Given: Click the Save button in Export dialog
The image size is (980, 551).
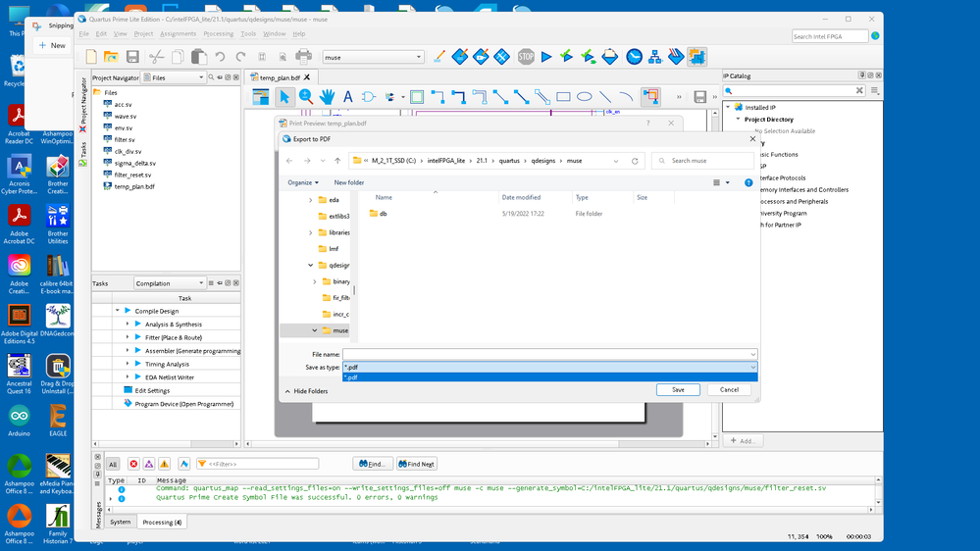Looking at the screenshot, I should [678, 389].
